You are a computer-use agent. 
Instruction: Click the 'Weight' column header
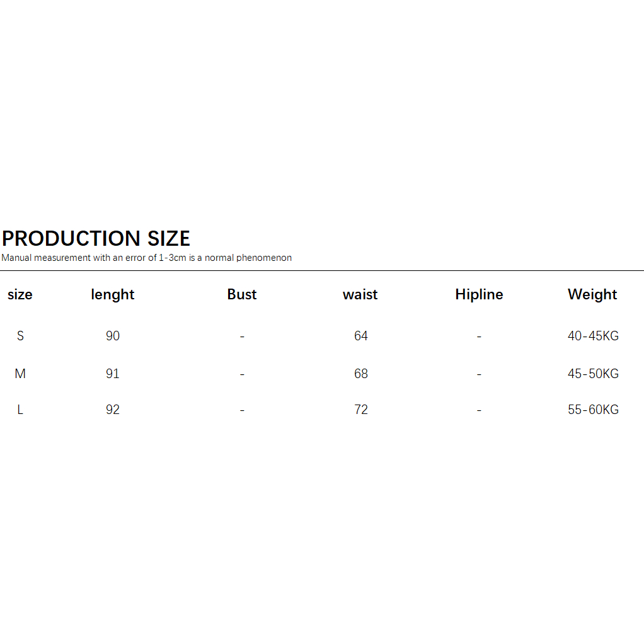tap(592, 294)
